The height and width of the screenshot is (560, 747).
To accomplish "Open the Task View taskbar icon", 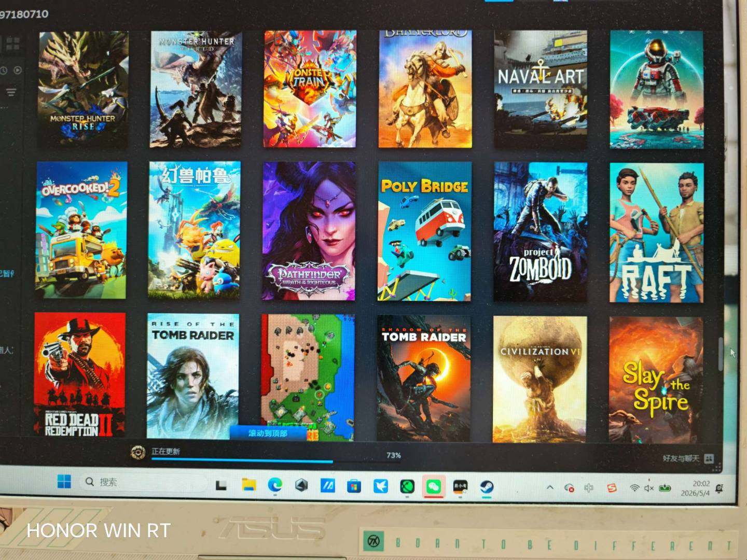I will pos(221,485).
